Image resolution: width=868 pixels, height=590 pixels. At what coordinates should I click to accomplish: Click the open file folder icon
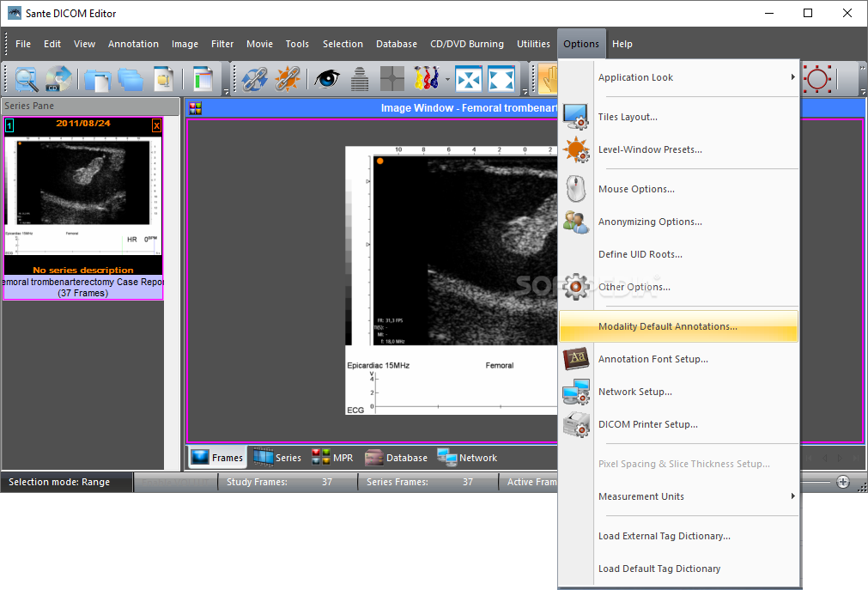point(97,79)
